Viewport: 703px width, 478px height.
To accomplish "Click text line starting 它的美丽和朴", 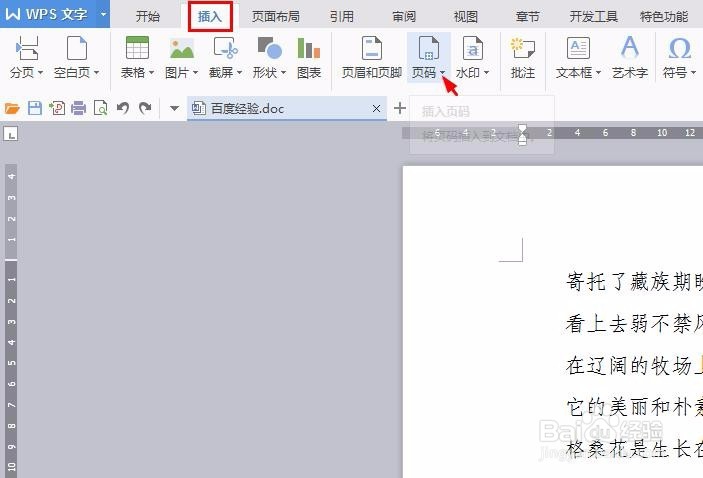I will point(634,407).
